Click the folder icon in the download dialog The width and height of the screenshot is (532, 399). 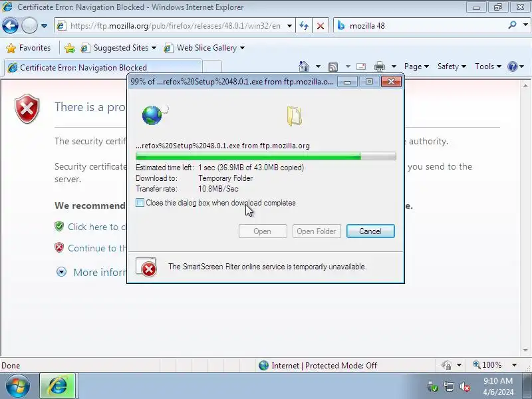[x=294, y=116]
